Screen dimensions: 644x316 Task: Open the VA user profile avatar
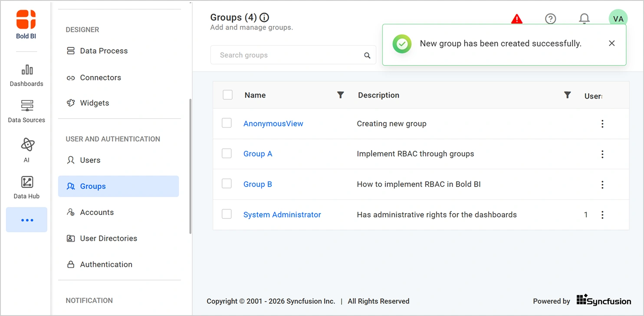618,19
